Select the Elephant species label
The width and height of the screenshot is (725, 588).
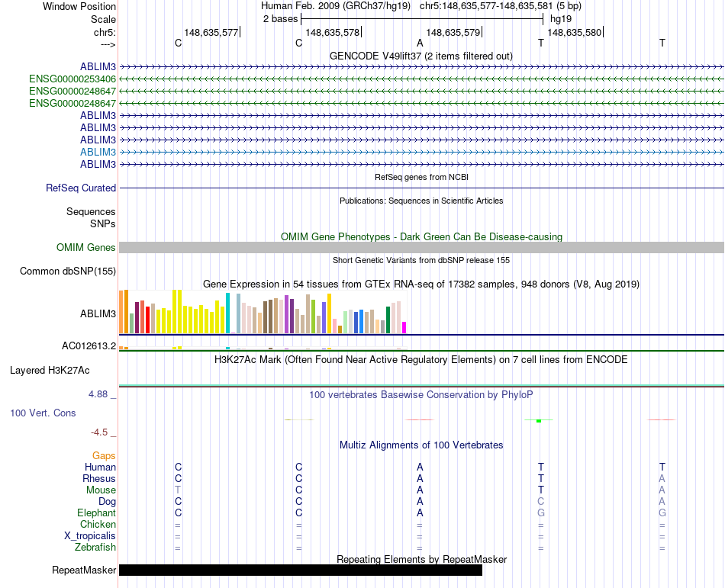coord(97,512)
